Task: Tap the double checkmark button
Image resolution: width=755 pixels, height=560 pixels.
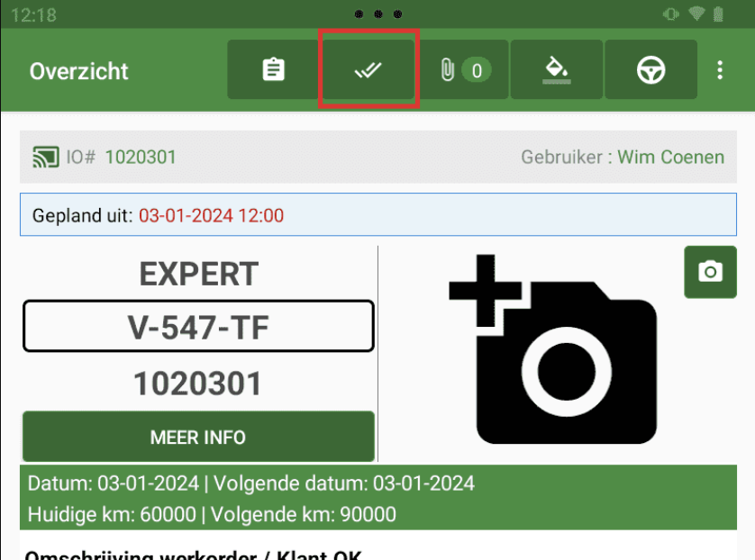Action: [368, 69]
